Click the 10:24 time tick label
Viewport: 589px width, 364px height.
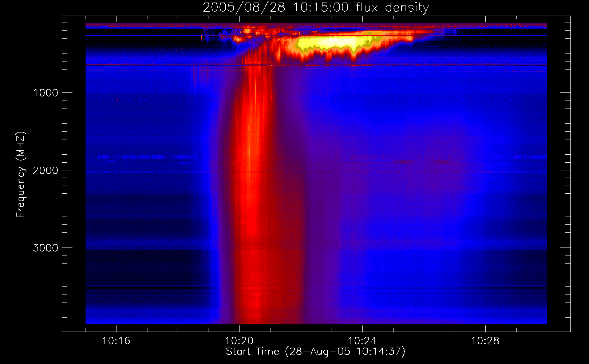pyautogui.click(x=362, y=341)
